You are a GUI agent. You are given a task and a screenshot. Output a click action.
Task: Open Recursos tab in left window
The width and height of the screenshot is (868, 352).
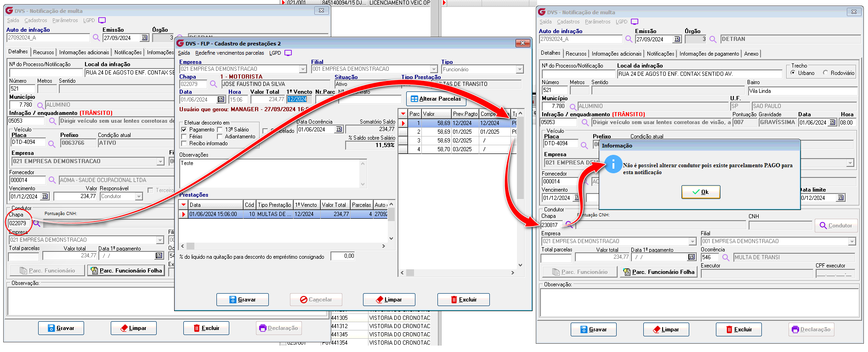click(x=43, y=52)
